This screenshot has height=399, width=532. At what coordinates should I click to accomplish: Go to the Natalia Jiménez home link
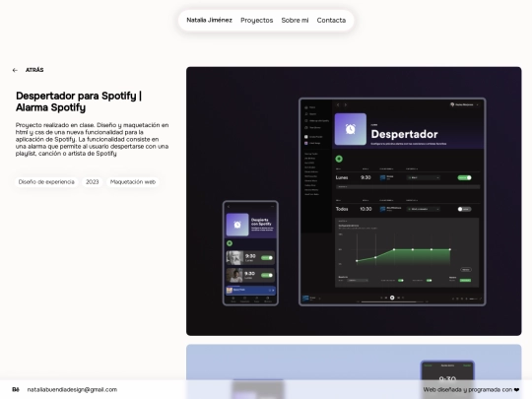pyautogui.click(x=209, y=20)
